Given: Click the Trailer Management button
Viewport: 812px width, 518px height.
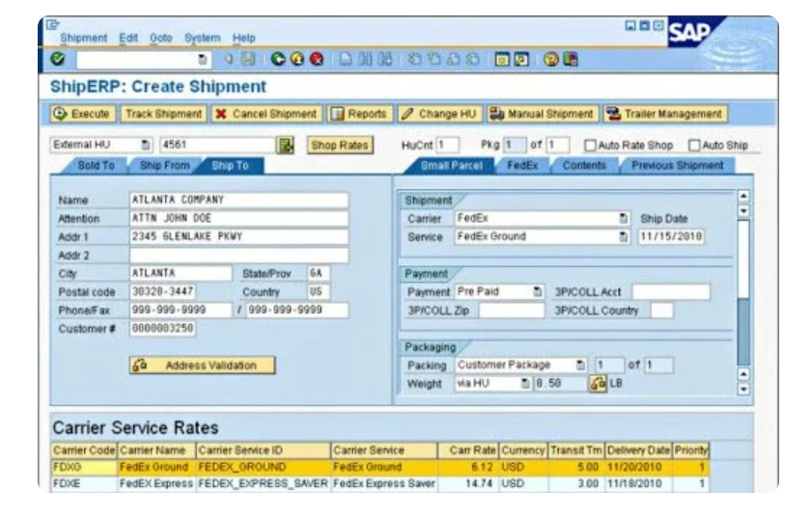Looking at the screenshot, I should point(665,114).
